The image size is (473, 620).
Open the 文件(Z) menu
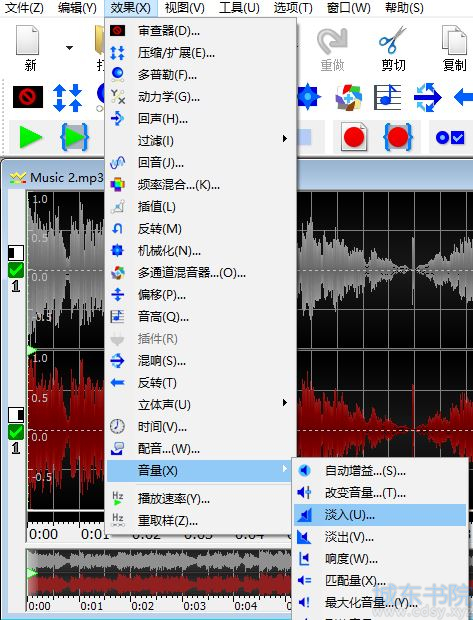24,8
